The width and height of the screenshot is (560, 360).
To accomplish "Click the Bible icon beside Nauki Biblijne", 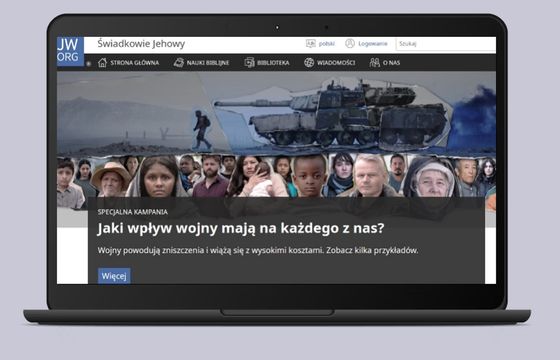I will 179,62.
